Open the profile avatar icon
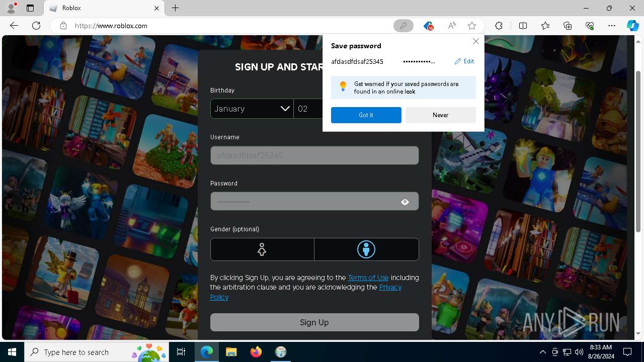The width and height of the screenshot is (644, 362). [x=11, y=8]
